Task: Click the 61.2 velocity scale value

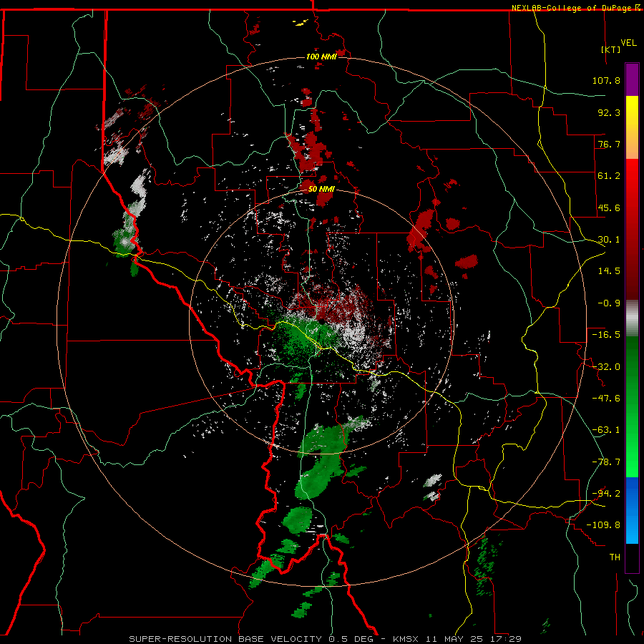Action: tap(609, 176)
